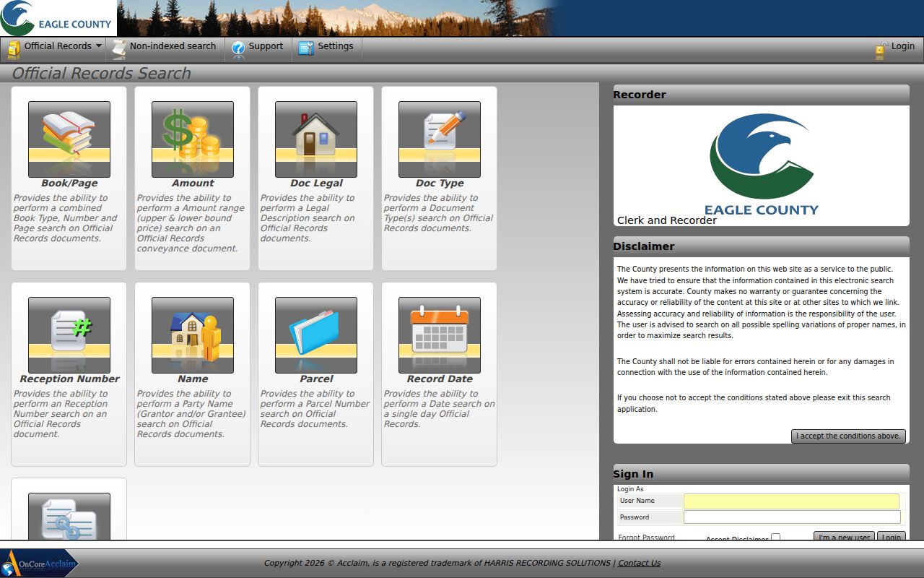The width and height of the screenshot is (924, 578).
Task: Click the Book Type, Number and Page description
Action: [x=65, y=218]
